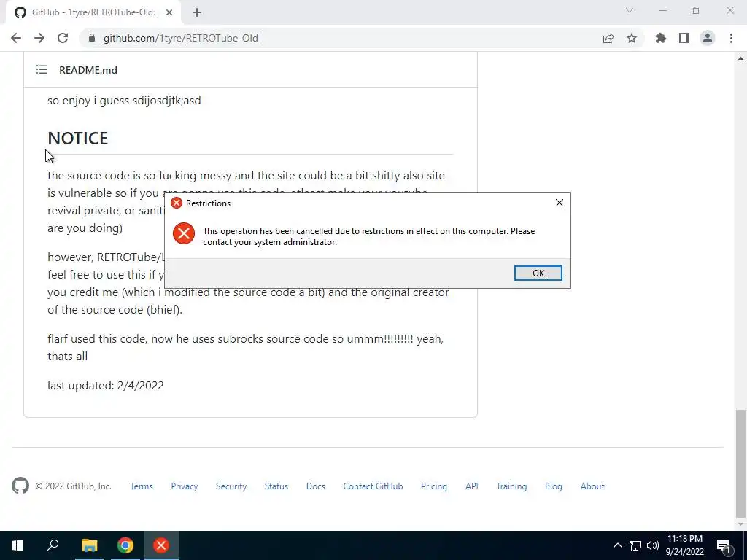Screen dimensions: 747x560
Task: Bookmark this page with the star icon
Action: point(632,38)
